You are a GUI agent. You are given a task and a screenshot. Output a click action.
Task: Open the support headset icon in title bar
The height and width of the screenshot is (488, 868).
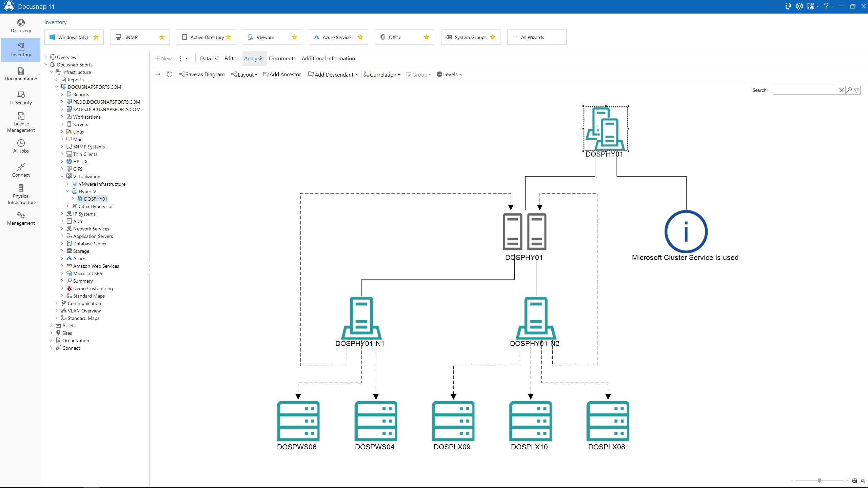coord(788,6)
